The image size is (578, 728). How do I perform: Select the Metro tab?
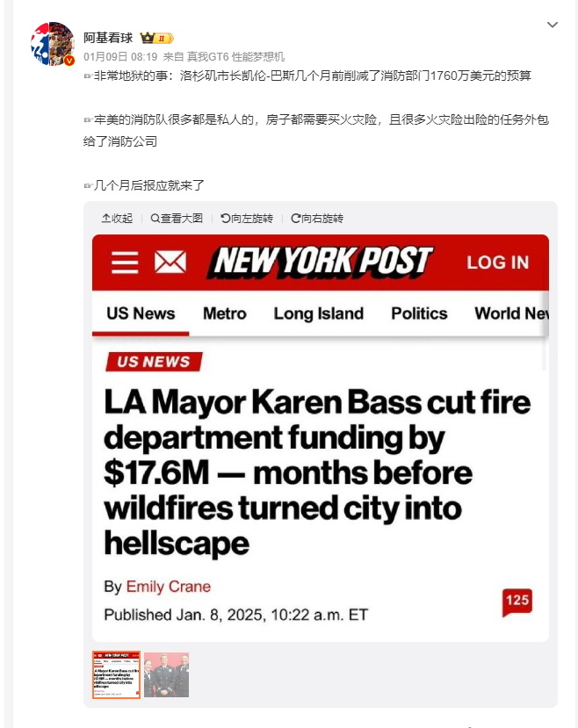pyautogui.click(x=225, y=314)
